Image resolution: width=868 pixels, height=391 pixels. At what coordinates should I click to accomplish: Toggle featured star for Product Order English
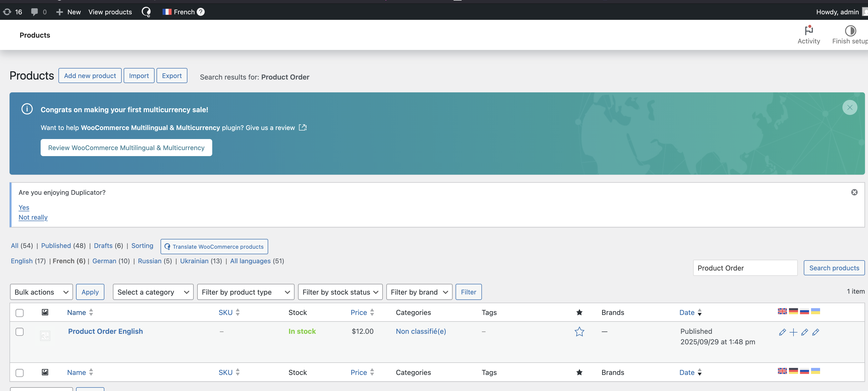click(579, 332)
